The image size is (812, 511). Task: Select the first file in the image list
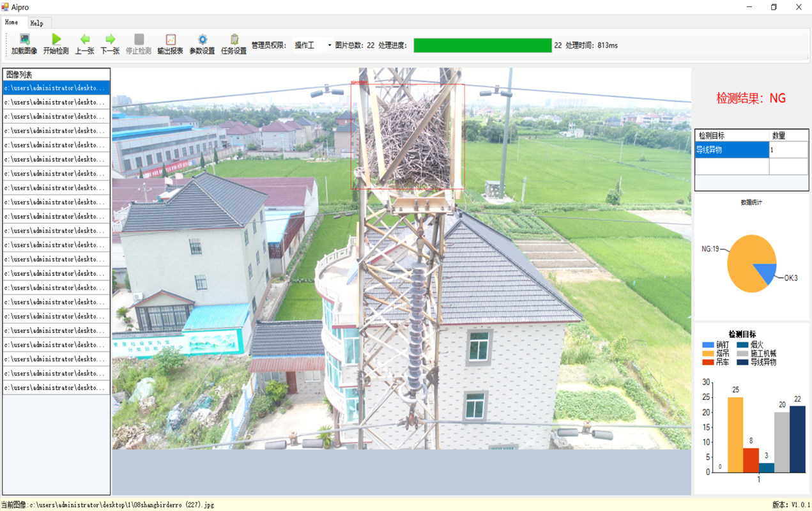[56, 88]
